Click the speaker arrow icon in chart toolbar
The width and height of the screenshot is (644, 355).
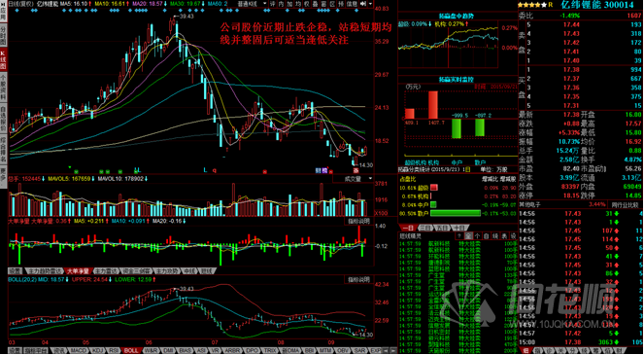pyautogui.click(x=363, y=4)
